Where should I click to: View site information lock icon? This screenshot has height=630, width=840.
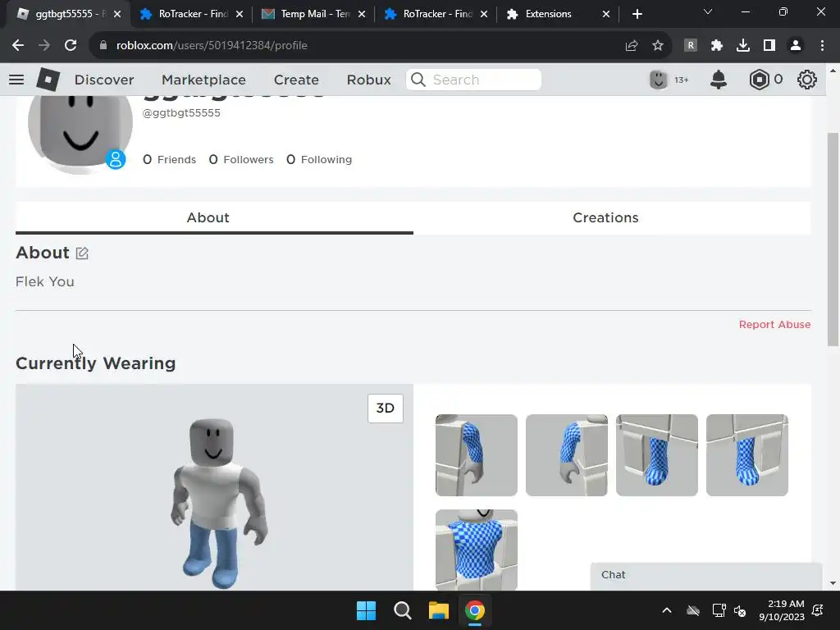pos(103,46)
